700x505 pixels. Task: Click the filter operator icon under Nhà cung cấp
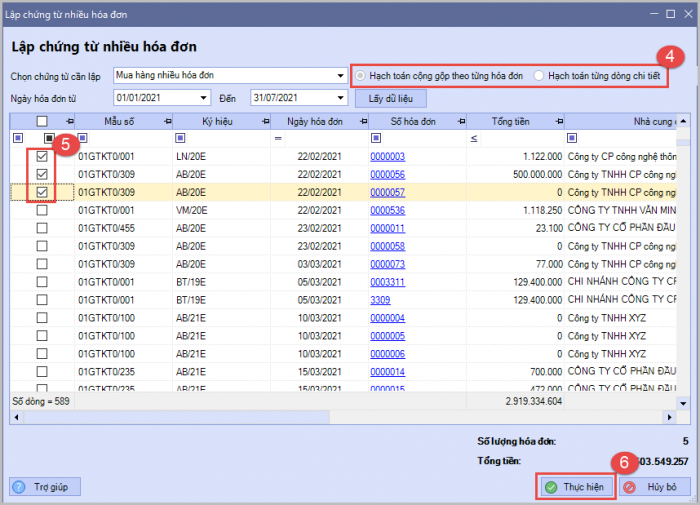point(572,138)
